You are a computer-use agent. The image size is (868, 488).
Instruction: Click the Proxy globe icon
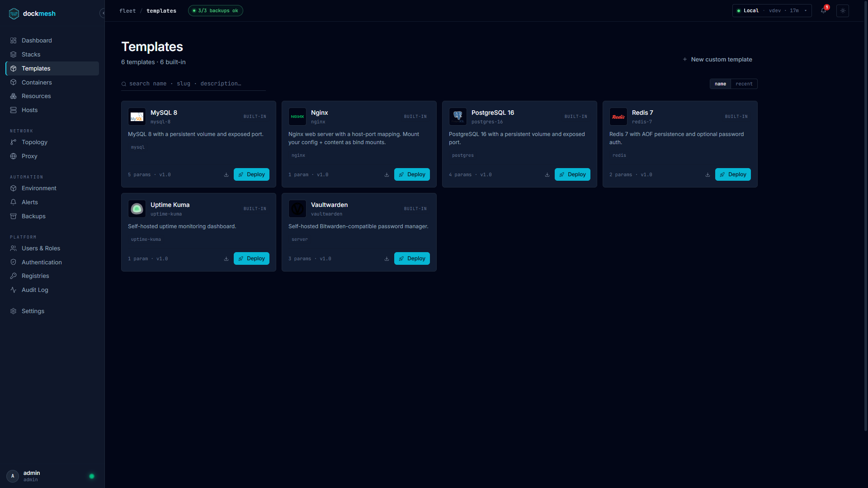[x=14, y=156]
